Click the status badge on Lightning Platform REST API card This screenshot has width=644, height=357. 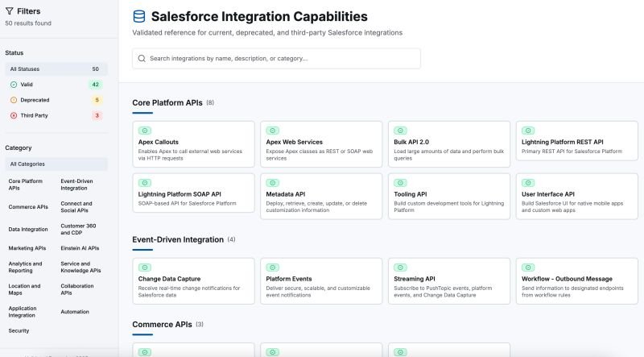pyautogui.click(x=528, y=131)
